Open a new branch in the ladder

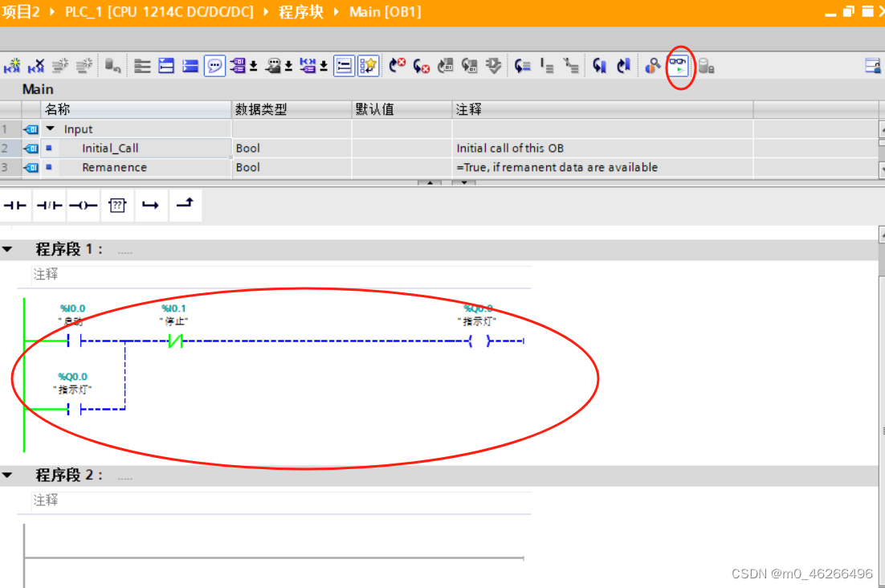150,205
